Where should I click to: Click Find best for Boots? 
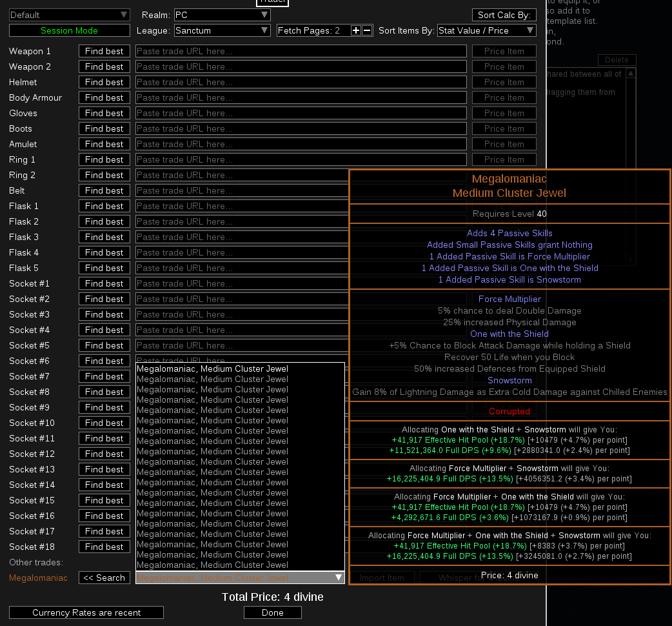point(104,128)
